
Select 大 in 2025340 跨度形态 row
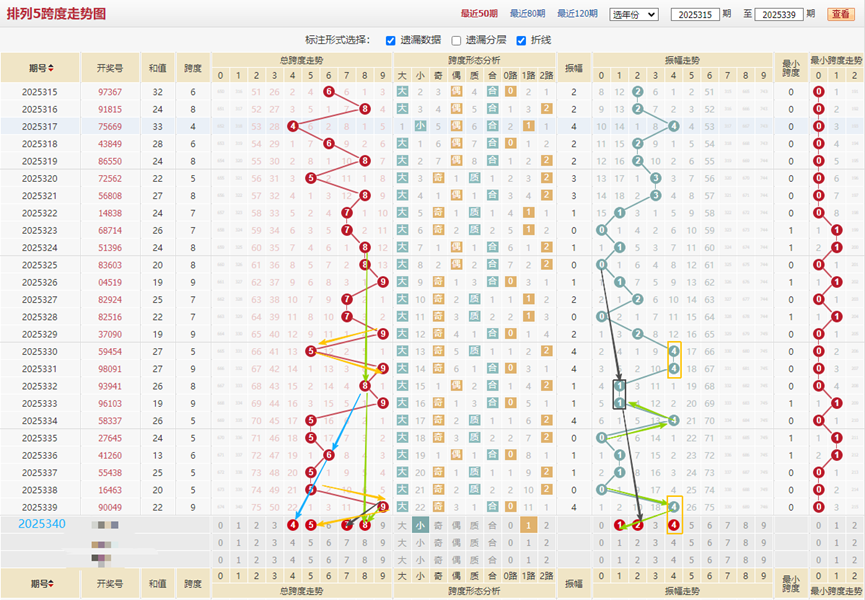(x=402, y=525)
